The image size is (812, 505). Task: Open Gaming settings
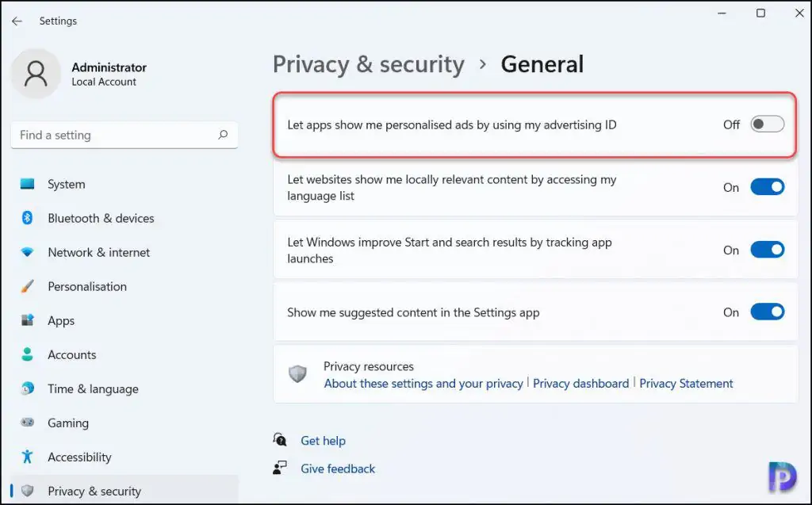pos(124,423)
